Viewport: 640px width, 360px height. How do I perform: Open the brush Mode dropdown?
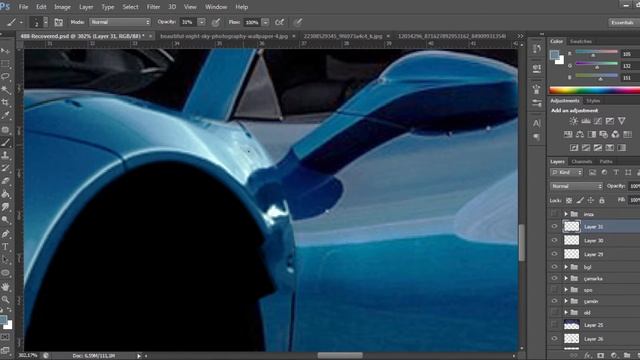[x=120, y=22]
